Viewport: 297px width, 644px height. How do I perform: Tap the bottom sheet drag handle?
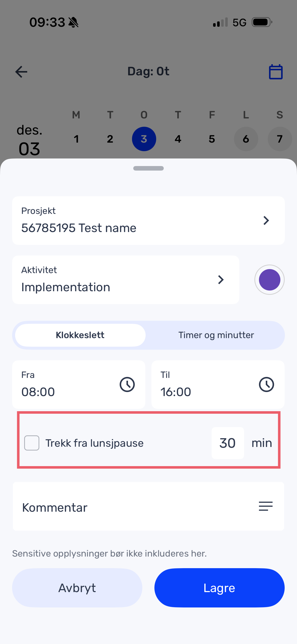[x=148, y=168]
